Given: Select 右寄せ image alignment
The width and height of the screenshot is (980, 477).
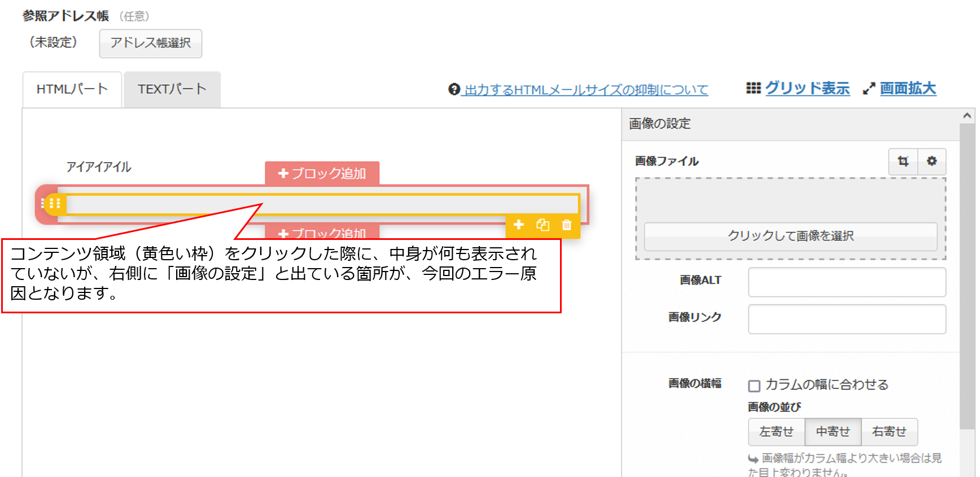Looking at the screenshot, I should pyautogui.click(x=889, y=432).
